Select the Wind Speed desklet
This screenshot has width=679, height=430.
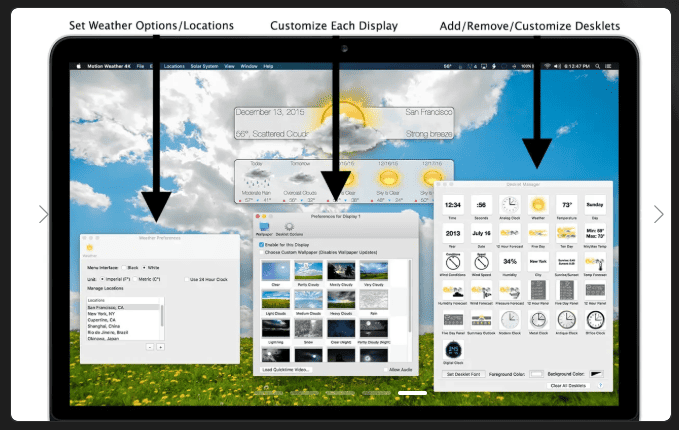pos(481,262)
